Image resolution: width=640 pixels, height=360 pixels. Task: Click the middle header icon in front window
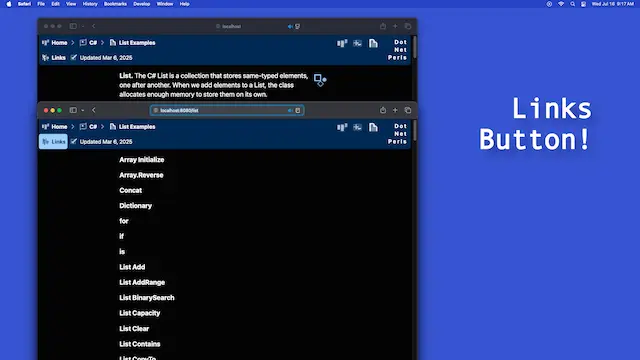click(x=358, y=127)
